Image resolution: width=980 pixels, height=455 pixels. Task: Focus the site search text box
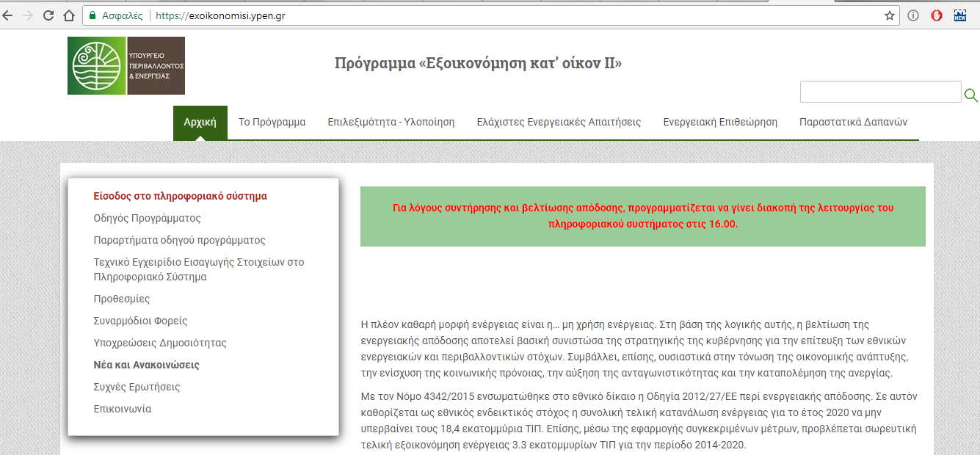880,92
